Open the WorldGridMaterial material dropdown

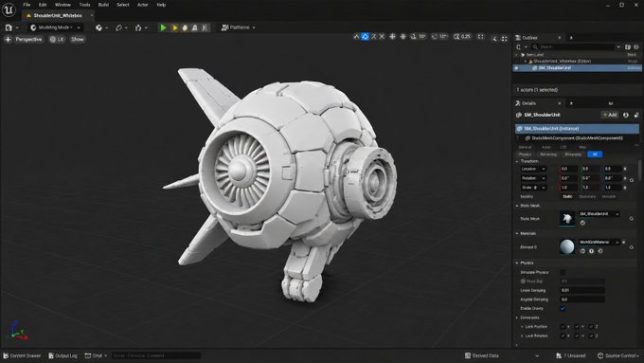point(599,242)
